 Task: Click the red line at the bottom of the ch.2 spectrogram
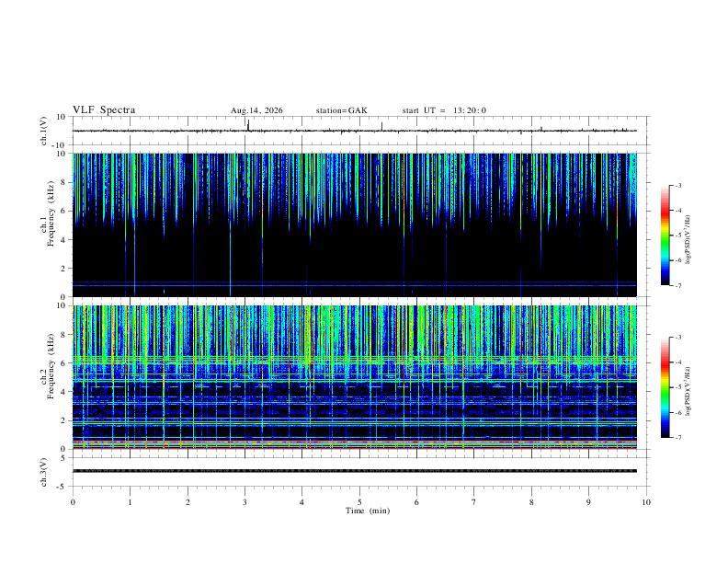tap(355, 448)
